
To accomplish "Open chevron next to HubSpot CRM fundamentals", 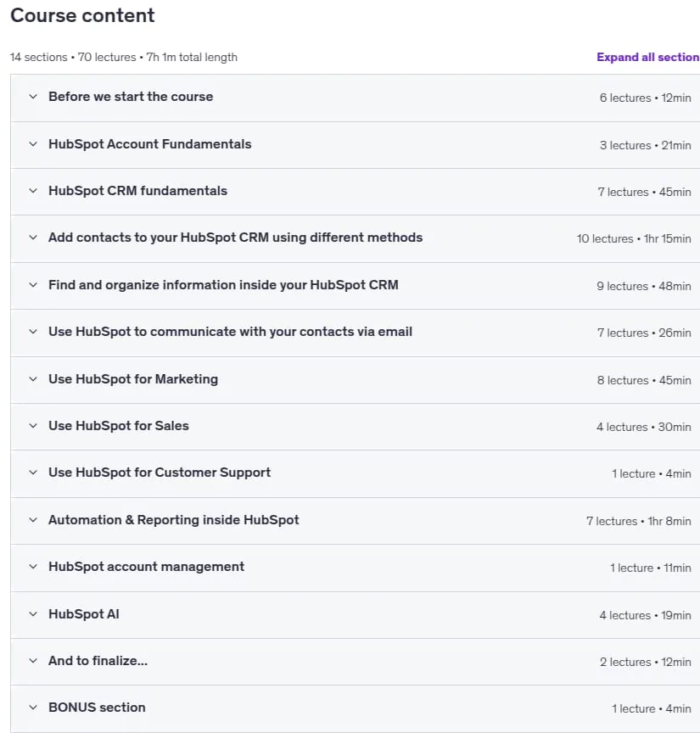I will click(x=33, y=191).
